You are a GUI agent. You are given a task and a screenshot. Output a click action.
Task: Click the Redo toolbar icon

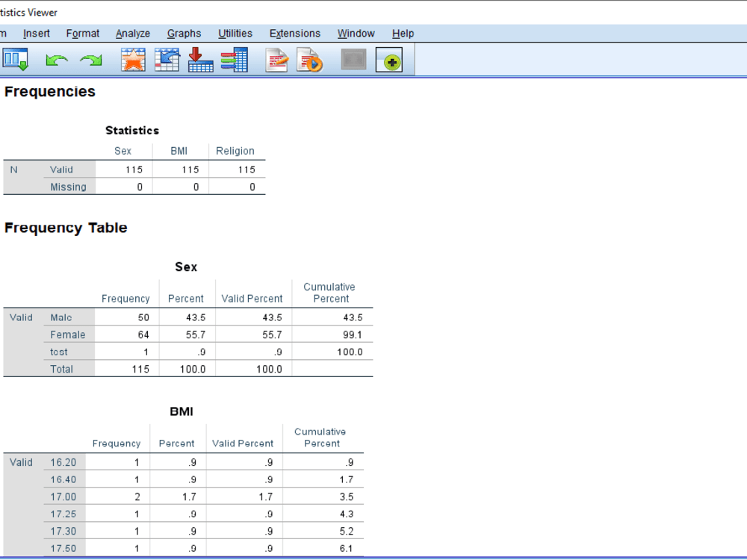coord(90,59)
